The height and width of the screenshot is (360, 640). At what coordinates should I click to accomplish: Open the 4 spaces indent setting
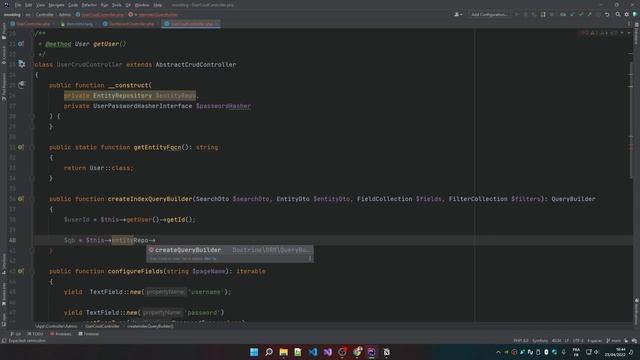(x=595, y=341)
